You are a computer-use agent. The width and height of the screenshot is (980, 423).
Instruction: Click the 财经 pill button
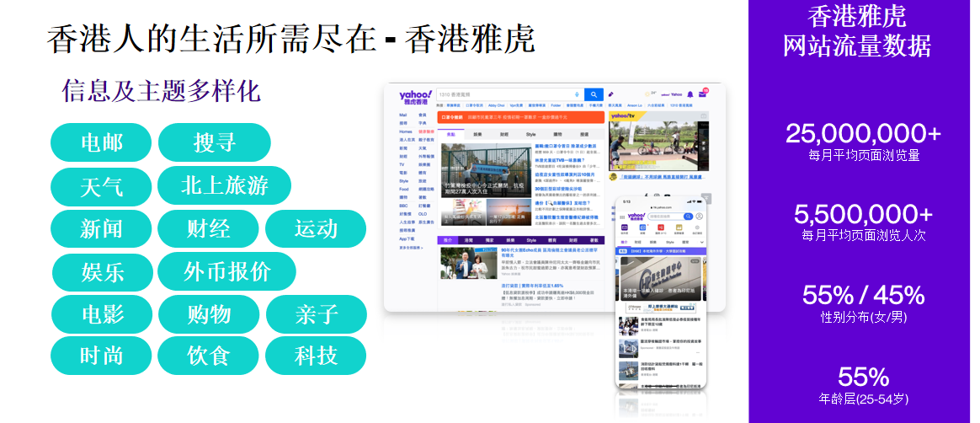(x=208, y=229)
